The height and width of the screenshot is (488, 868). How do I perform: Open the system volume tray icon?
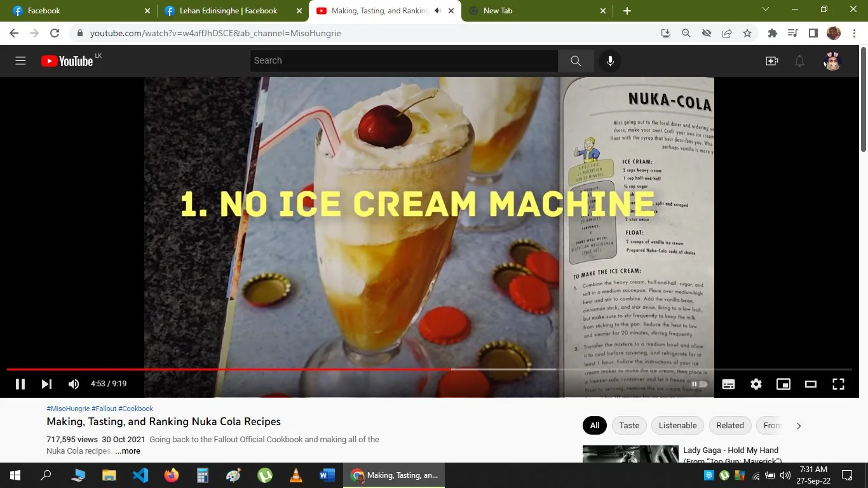pyautogui.click(x=785, y=475)
